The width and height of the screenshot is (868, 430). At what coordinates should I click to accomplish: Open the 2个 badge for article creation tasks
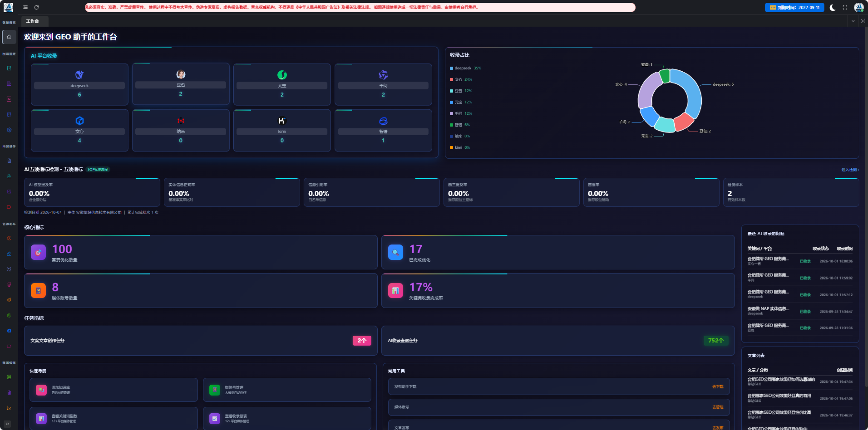pyautogui.click(x=362, y=340)
